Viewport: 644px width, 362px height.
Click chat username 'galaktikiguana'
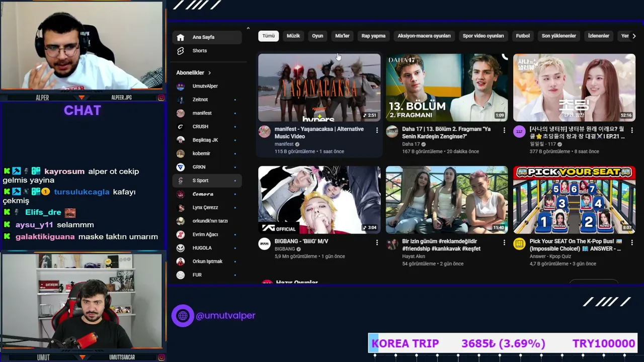pos(45,237)
